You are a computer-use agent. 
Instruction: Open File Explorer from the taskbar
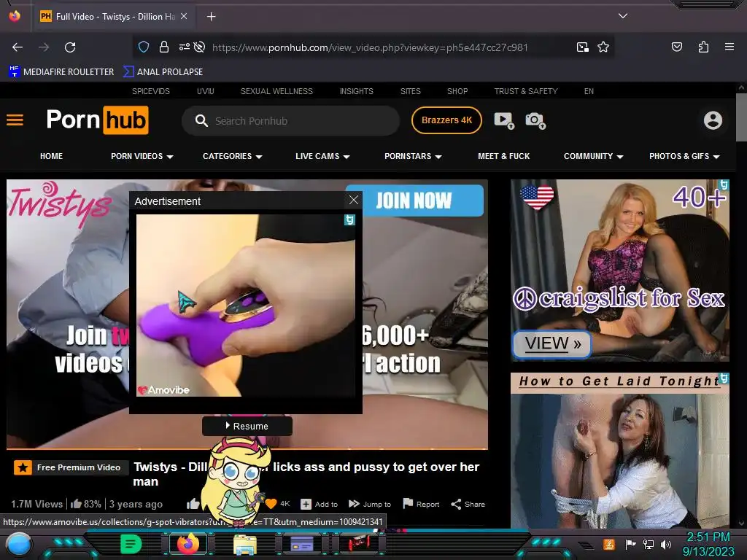click(245, 544)
